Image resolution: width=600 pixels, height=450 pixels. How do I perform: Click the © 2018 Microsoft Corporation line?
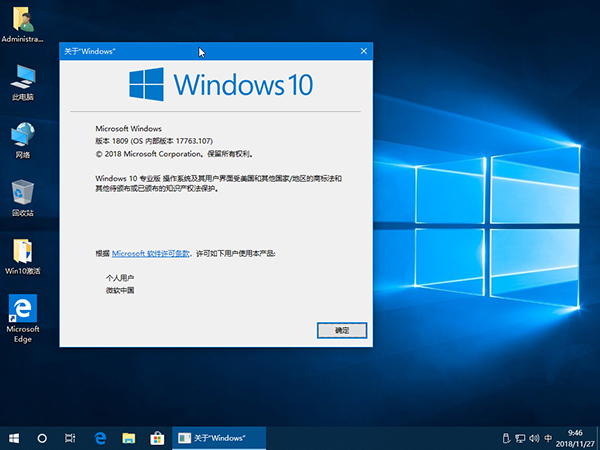point(174,154)
